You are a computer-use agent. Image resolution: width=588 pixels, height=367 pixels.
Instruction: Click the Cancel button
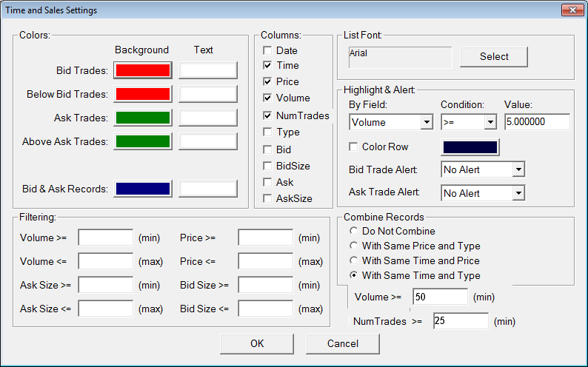point(343,344)
